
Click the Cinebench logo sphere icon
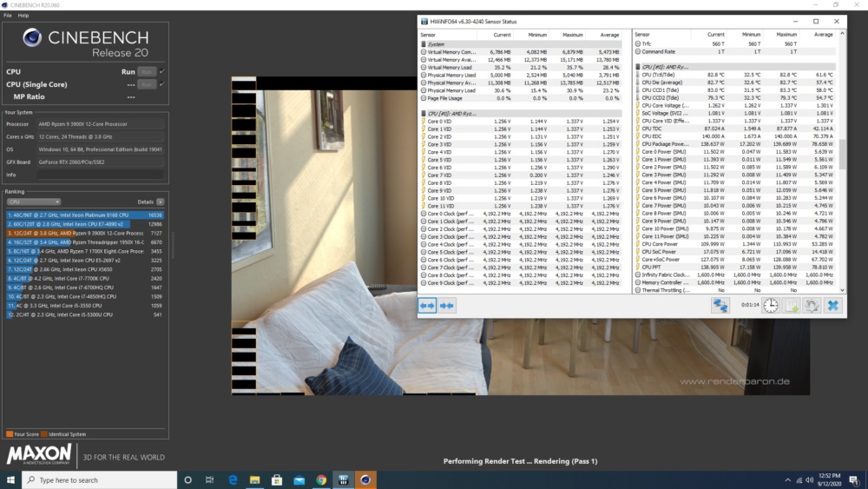point(31,37)
